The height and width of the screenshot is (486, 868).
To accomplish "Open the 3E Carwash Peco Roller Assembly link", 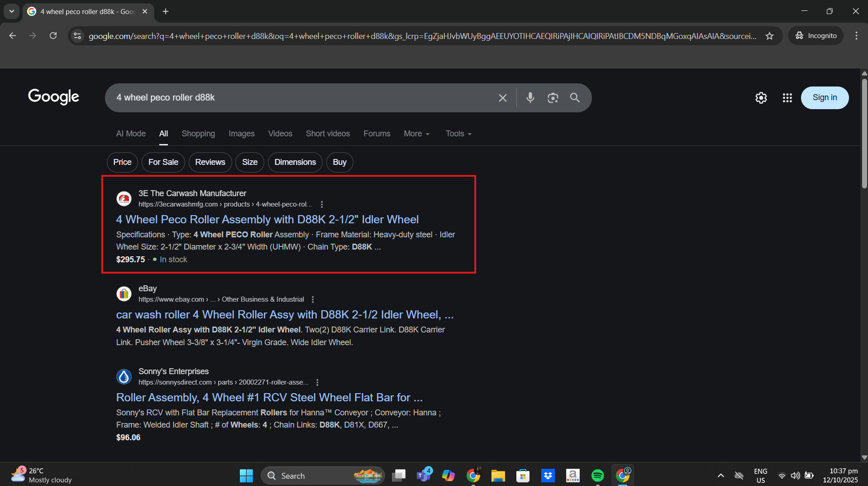I will click(267, 220).
